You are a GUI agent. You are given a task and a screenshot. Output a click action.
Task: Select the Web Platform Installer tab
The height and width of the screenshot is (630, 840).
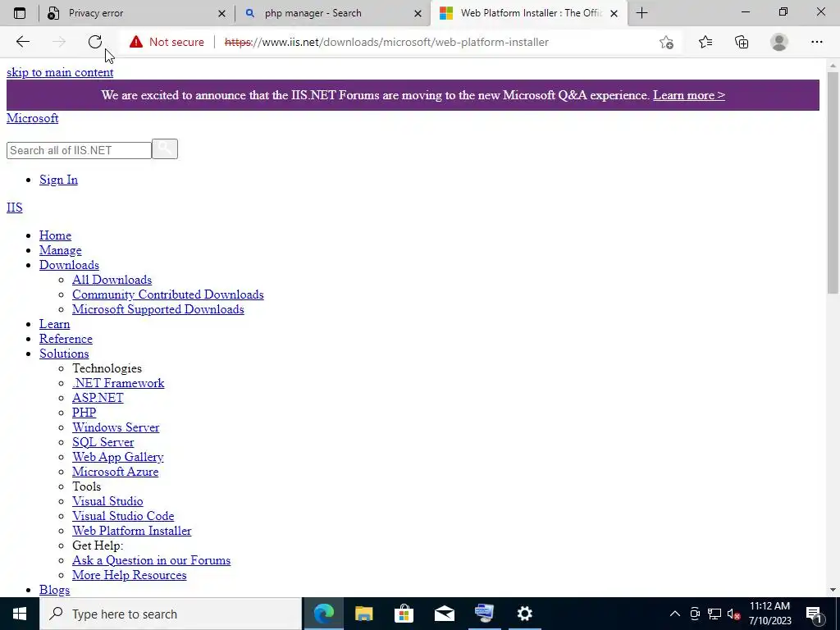[x=529, y=13]
